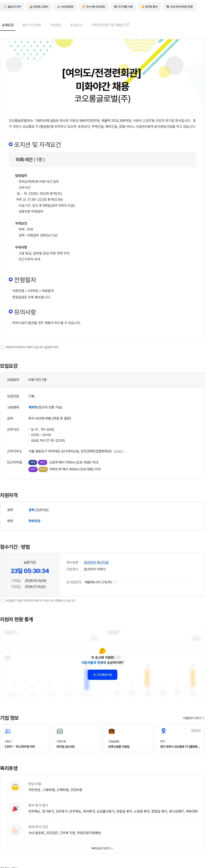
Task: Click the external link icon beside 채용관
Action: [x=127, y=25]
